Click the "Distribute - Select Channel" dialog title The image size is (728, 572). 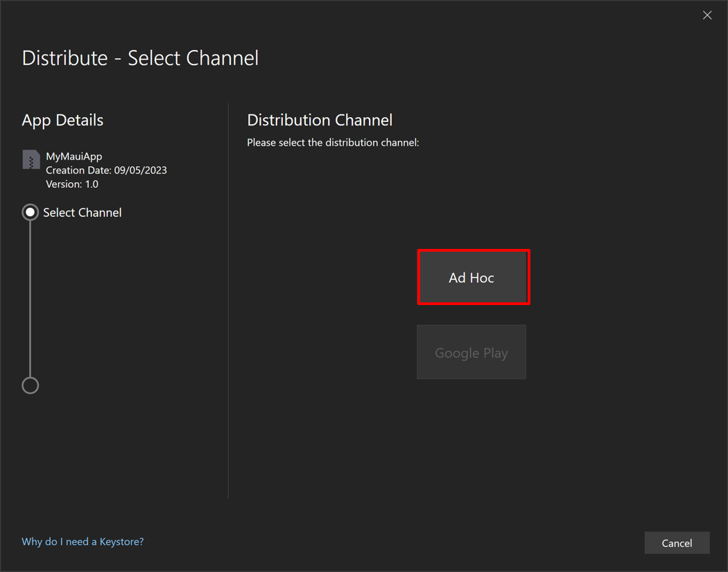point(140,58)
